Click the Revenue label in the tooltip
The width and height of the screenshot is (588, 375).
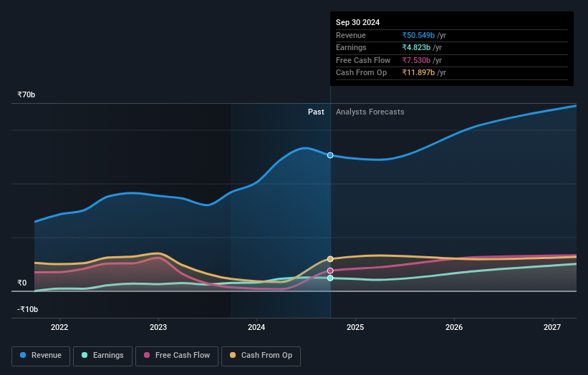pos(351,35)
